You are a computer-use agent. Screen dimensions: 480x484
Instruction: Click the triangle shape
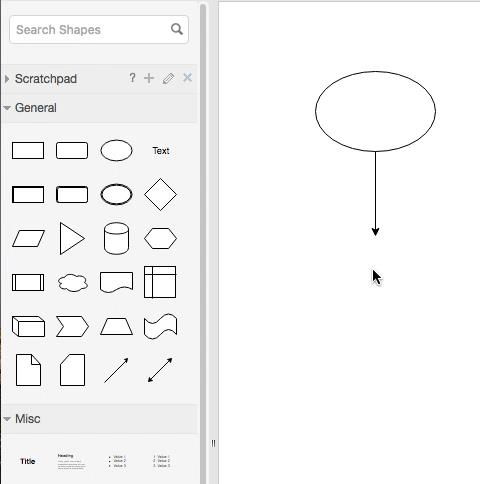(x=72, y=238)
